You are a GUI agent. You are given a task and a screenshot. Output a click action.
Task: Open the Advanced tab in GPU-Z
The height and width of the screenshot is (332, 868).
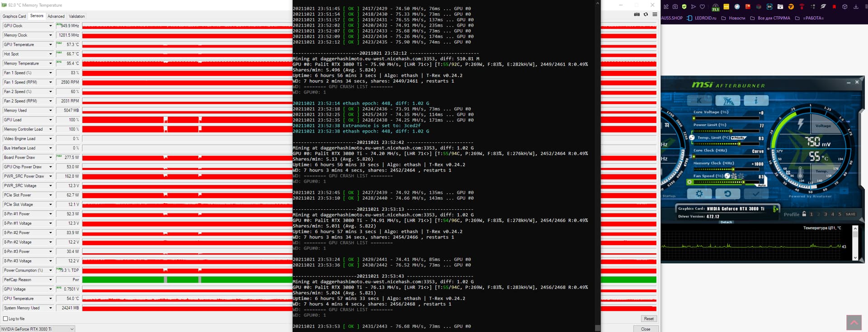click(56, 16)
